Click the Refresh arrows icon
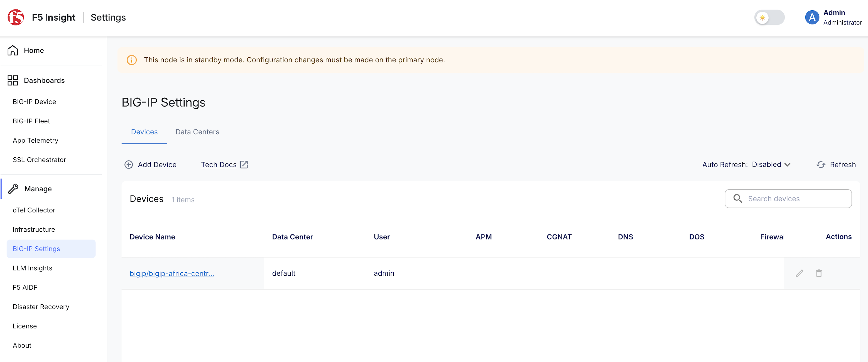Viewport: 868px width, 362px height. tap(821, 165)
